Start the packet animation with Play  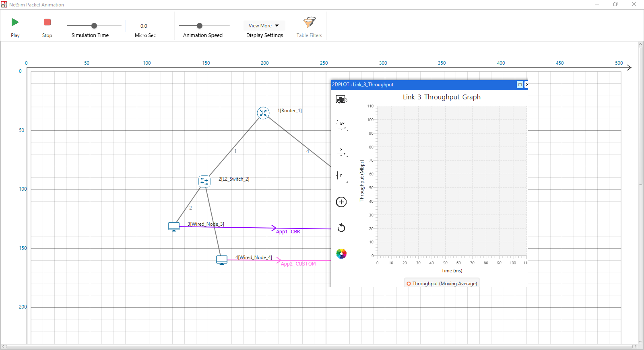(x=15, y=22)
